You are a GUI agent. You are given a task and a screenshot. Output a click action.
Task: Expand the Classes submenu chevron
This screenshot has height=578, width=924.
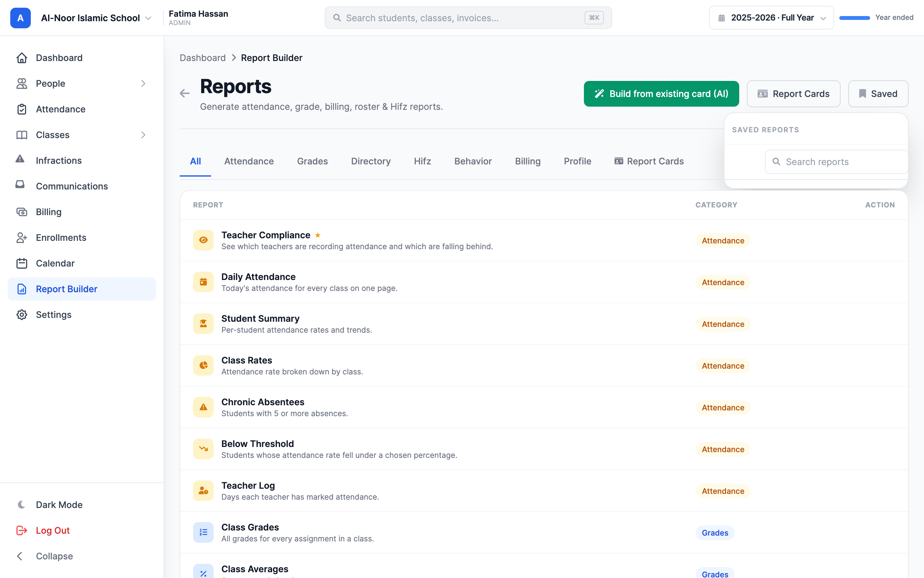[143, 135]
